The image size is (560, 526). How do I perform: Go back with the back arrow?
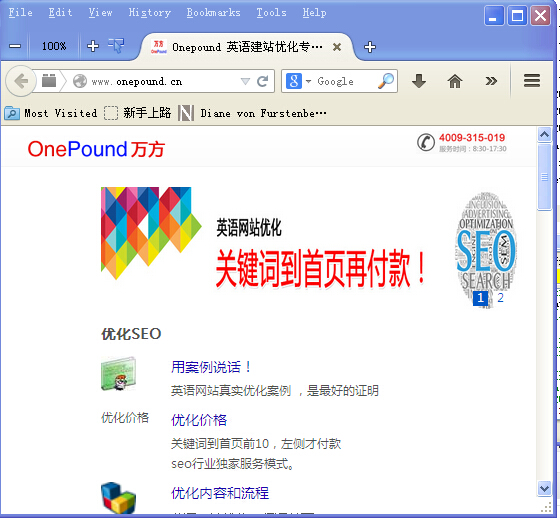(20, 81)
